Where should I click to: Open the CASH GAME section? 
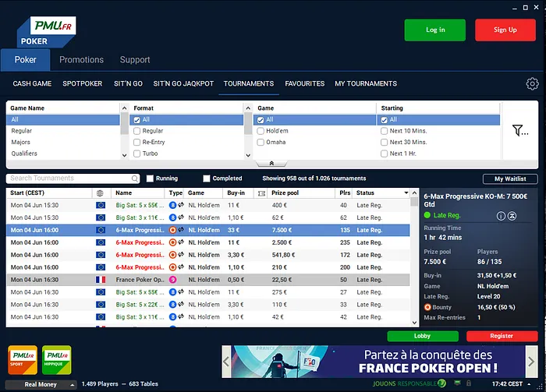(32, 83)
